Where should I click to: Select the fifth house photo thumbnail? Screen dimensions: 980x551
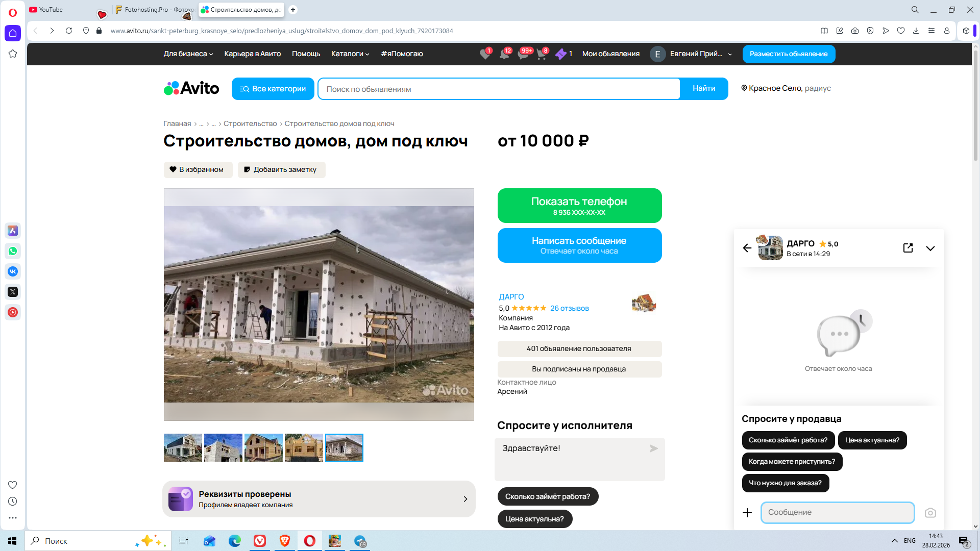[x=344, y=447]
